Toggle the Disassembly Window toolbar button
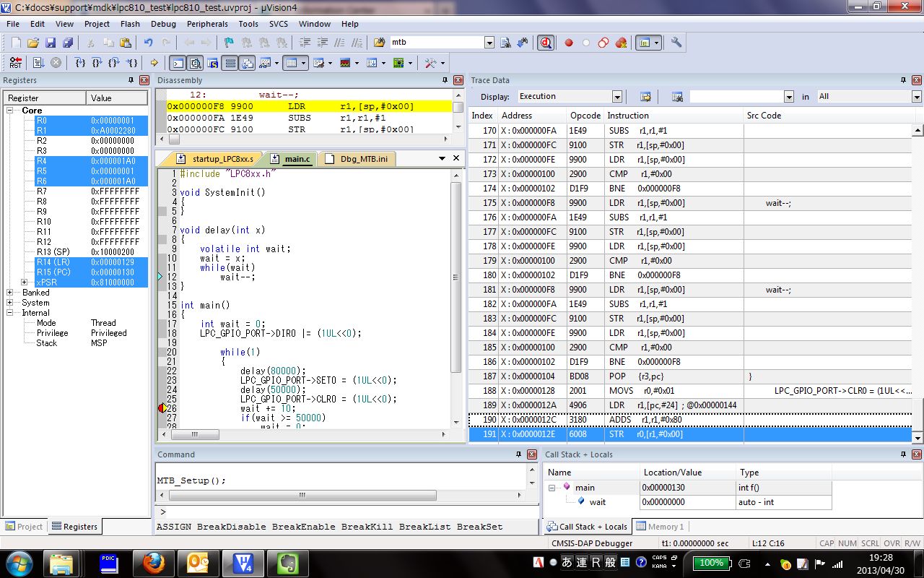This screenshot has width=924, height=578. coord(194,63)
